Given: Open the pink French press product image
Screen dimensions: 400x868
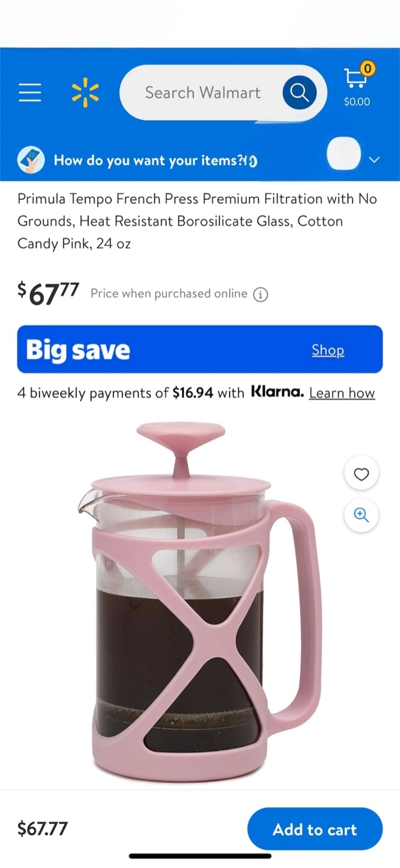Looking at the screenshot, I should click(200, 601).
